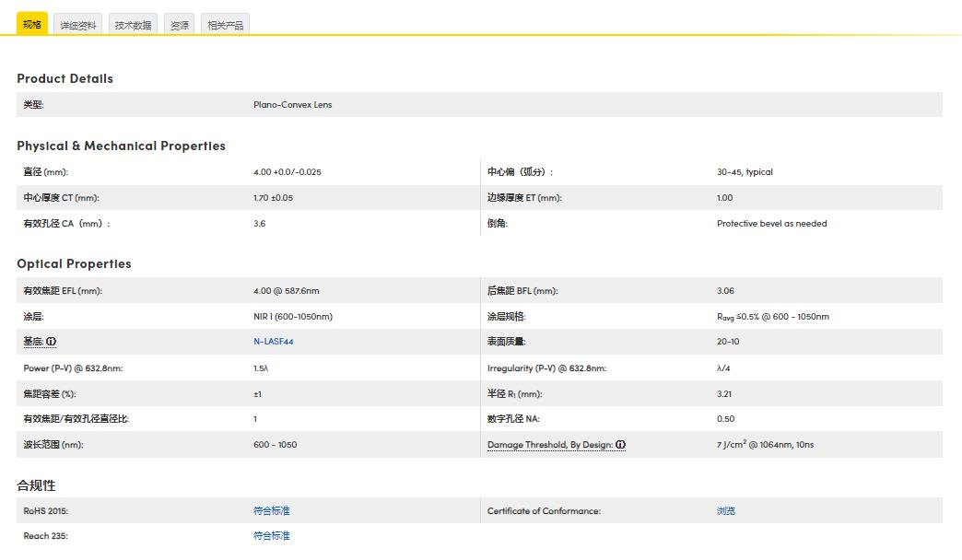Click the Physical & Mechanical Properties heading
This screenshot has width=962, height=560.
(121, 146)
